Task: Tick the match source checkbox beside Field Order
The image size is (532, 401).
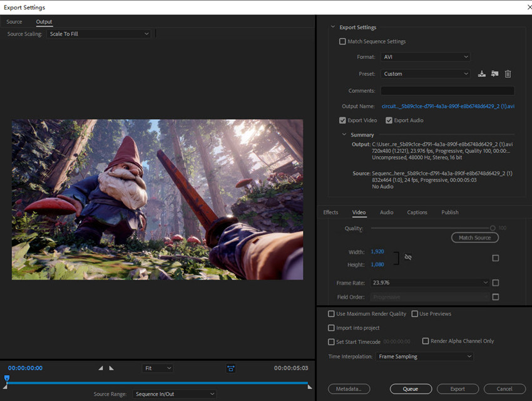Action: coord(495,297)
